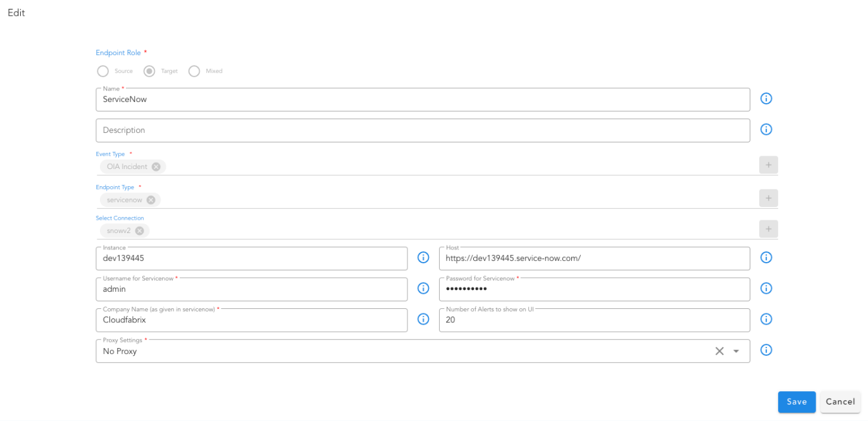Cancel editing the endpoint
Screen dimensions: 868x421
(840, 402)
